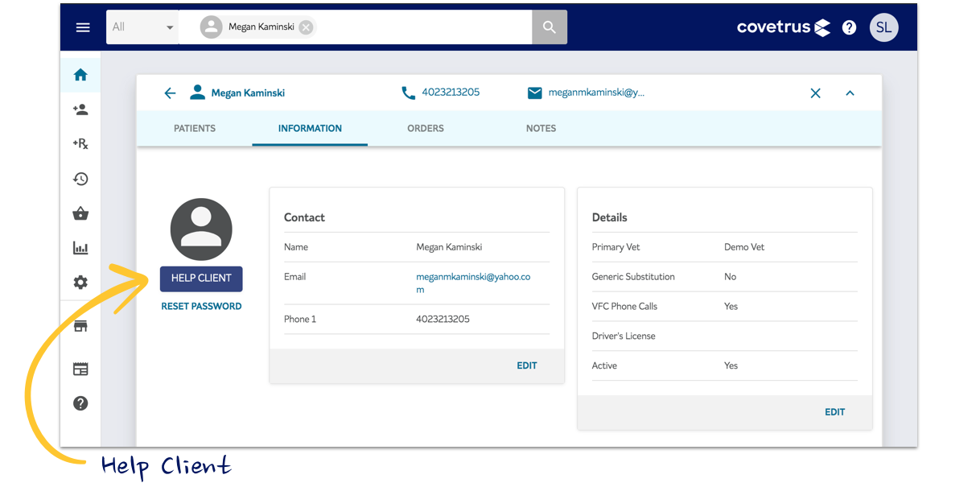Click the person icon beside client name
This screenshot has height=487, width=980.
pos(197,93)
